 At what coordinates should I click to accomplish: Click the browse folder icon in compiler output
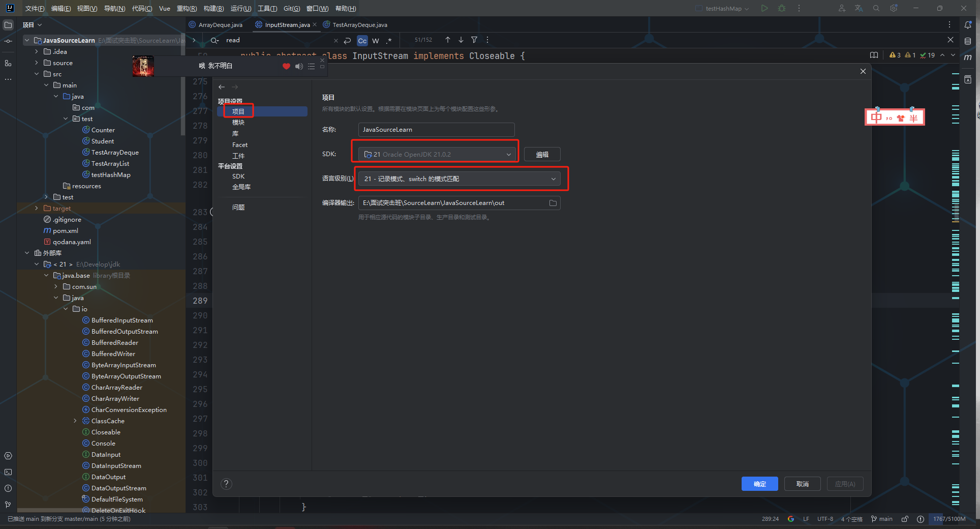553,203
